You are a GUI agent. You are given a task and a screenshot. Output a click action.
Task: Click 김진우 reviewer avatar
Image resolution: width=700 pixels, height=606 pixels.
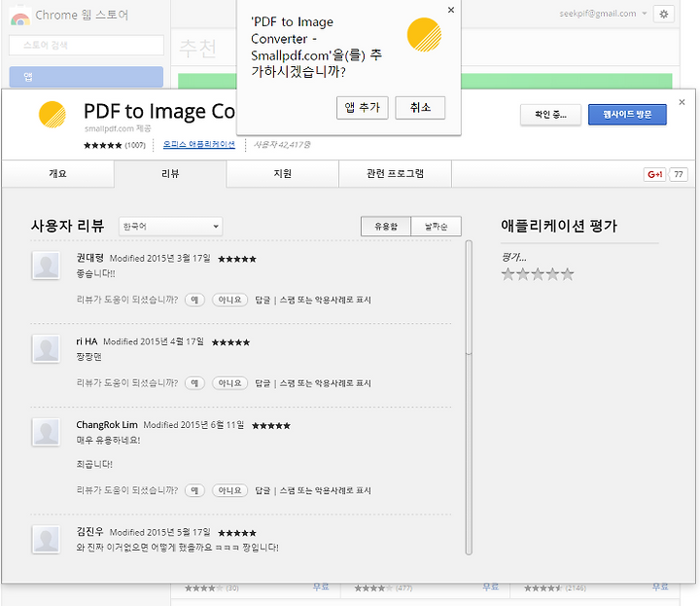coord(46,540)
